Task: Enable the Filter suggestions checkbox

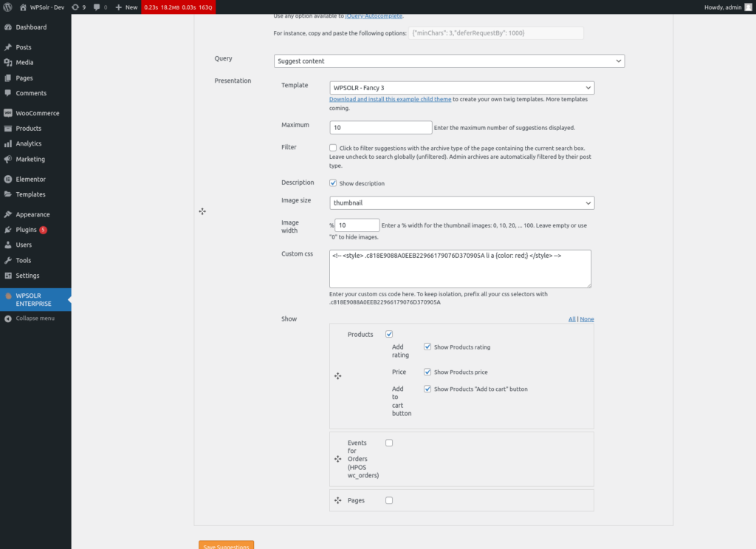Action: (333, 148)
